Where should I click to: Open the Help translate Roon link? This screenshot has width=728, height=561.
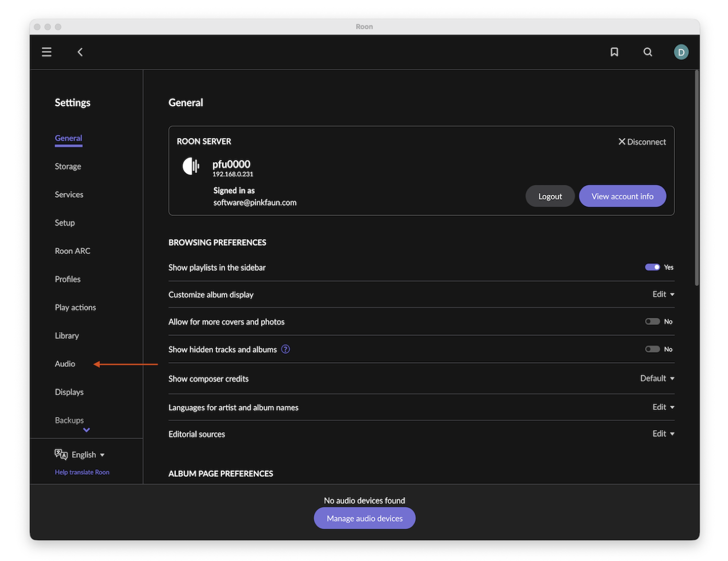pyautogui.click(x=82, y=472)
